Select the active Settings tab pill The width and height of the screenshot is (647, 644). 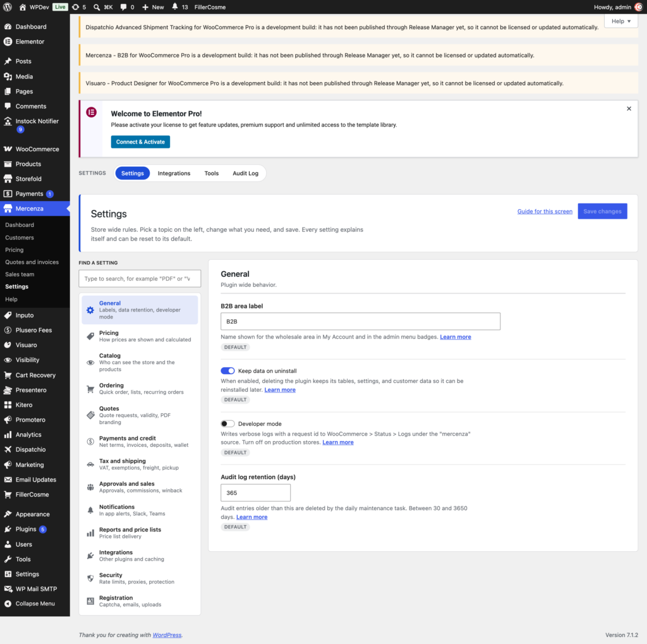click(133, 173)
